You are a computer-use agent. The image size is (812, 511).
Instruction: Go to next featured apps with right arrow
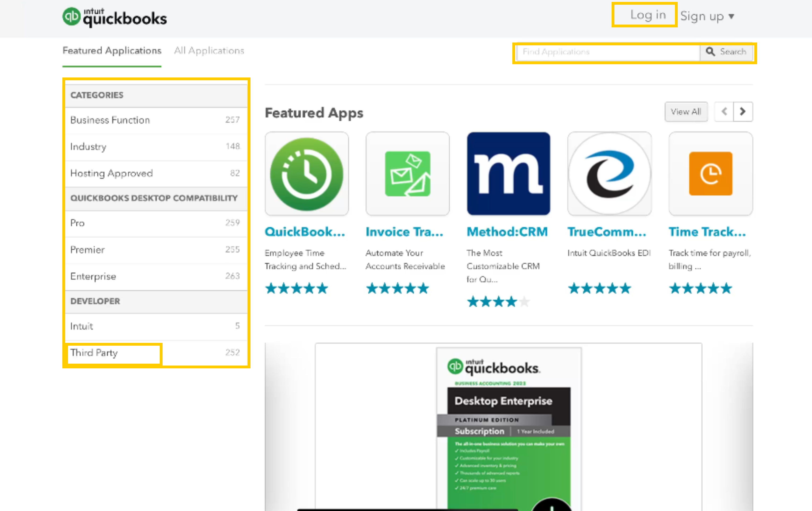tap(743, 111)
